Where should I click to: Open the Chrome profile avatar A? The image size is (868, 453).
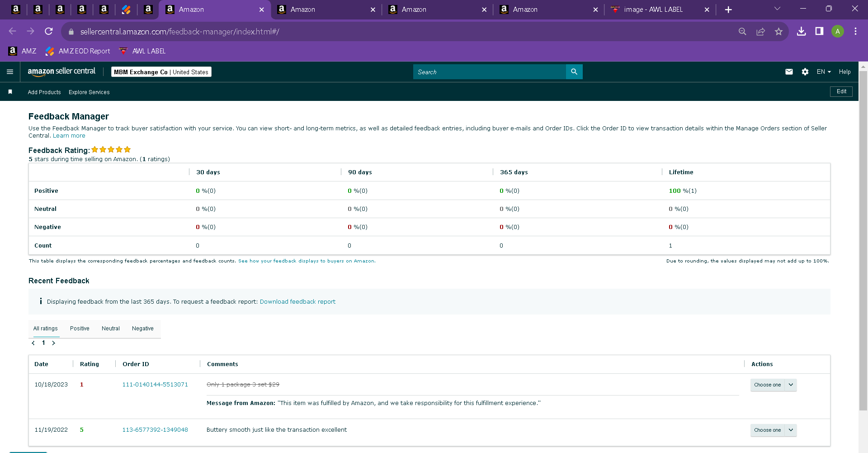(838, 31)
